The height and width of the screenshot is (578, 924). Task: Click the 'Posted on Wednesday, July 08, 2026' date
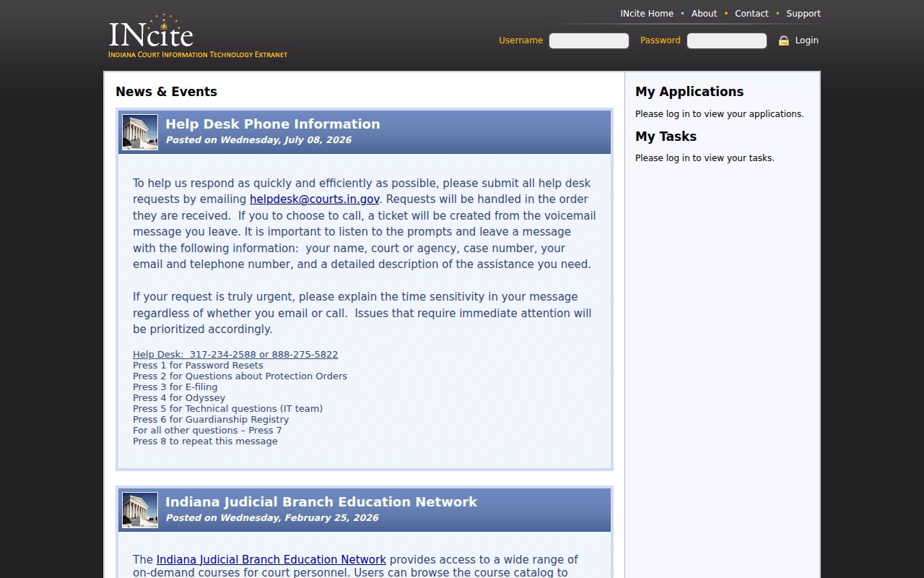click(x=258, y=140)
